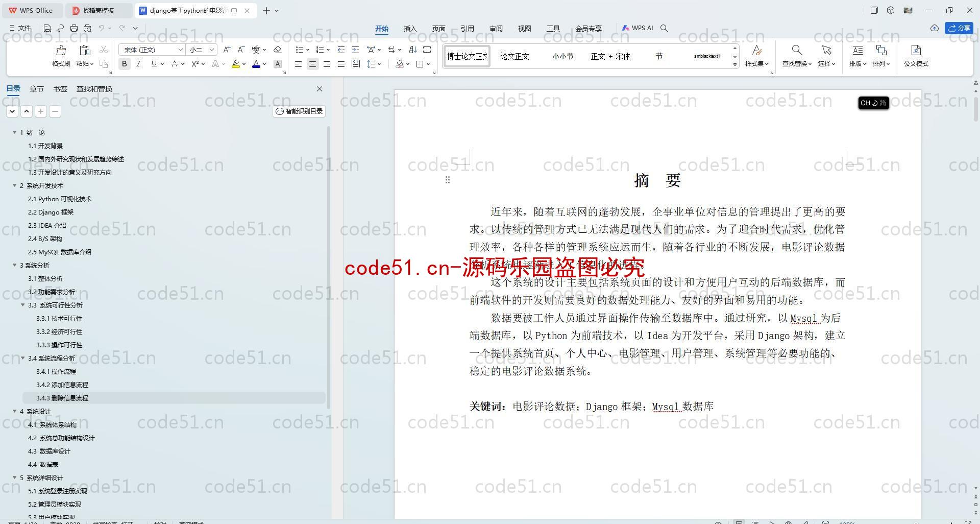Decrease paragraph indent
The width and height of the screenshot is (980, 524).
point(341,50)
